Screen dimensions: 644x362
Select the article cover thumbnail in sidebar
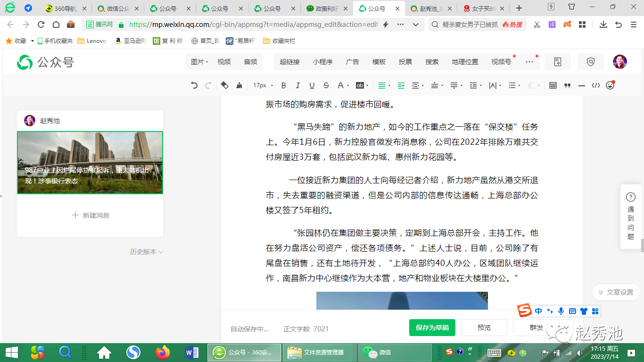point(90,163)
